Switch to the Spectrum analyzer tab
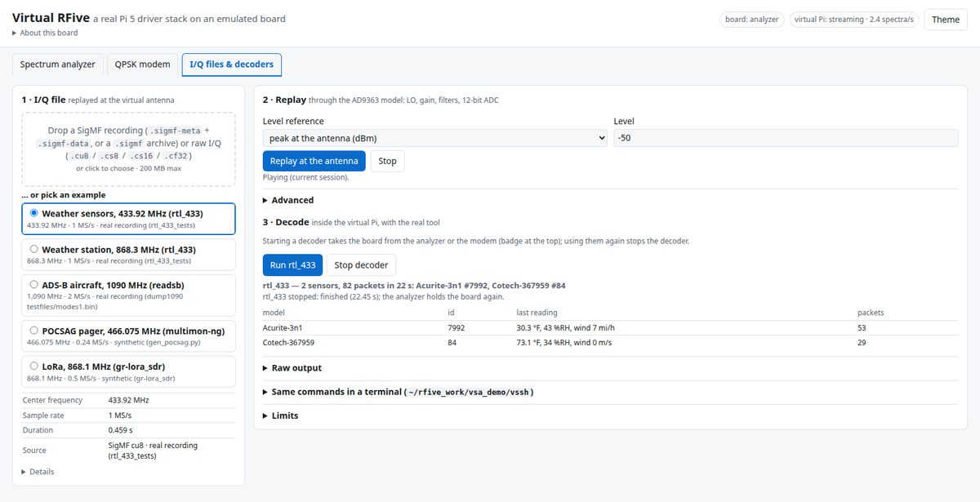Image resolution: width=980 pixels, height=502 pixels. coord(57,64)
